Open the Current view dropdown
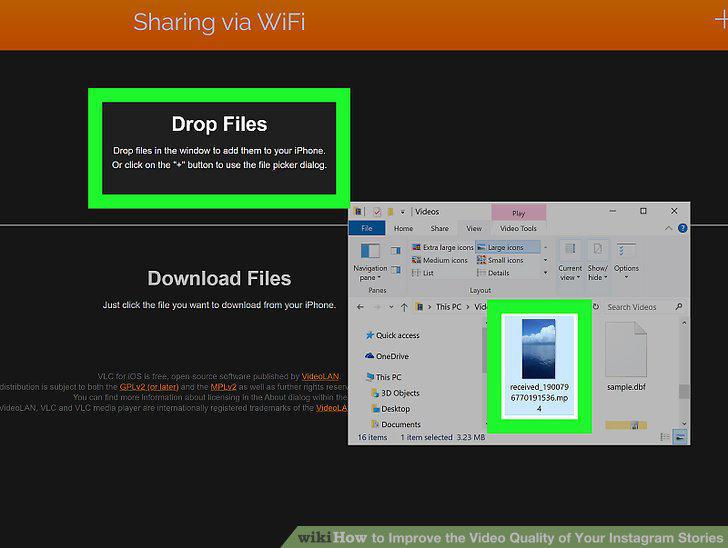 pyautogui.click(x=570, y=261)
